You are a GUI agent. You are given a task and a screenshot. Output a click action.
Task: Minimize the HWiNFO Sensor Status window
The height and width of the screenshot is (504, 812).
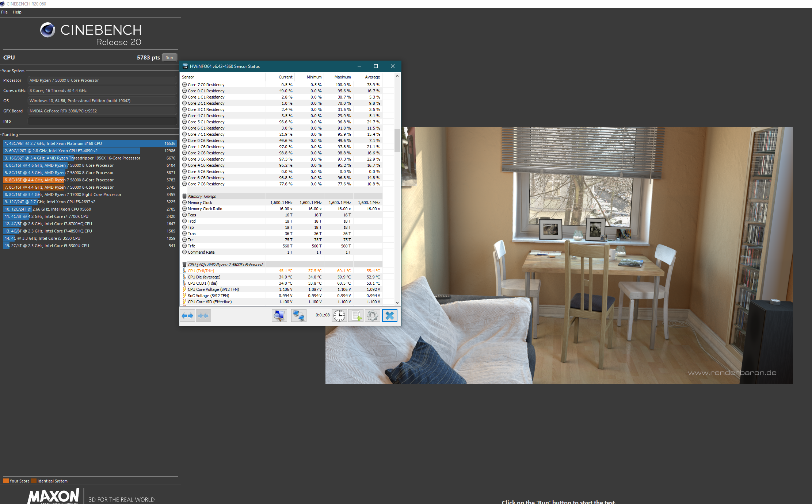click(359, 66)
